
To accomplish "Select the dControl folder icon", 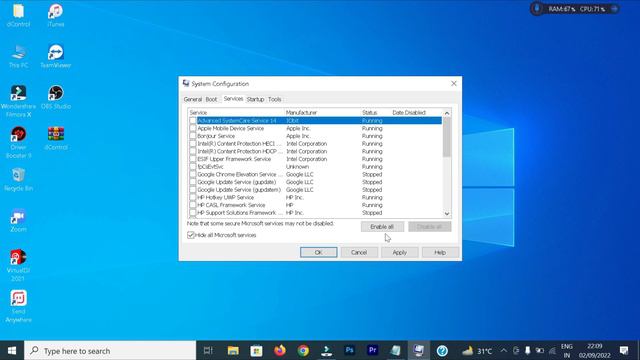I will [x=18, y=15].
